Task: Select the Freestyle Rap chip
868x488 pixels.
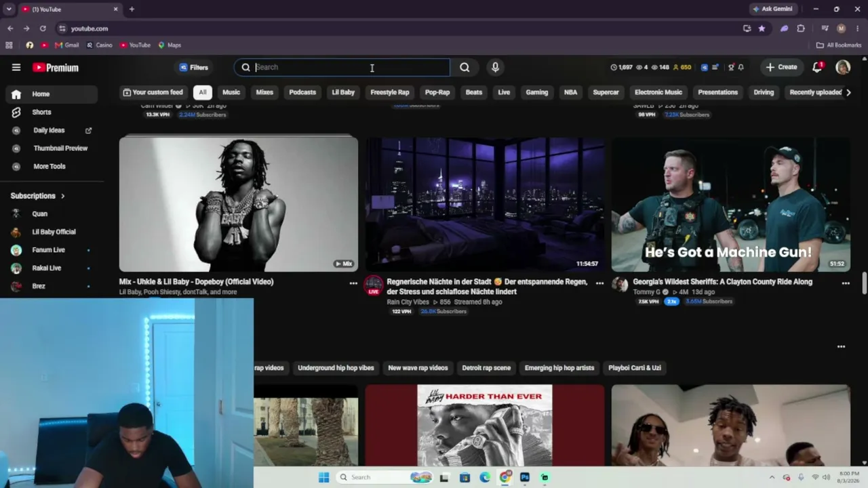Action: tap(390, 92)
